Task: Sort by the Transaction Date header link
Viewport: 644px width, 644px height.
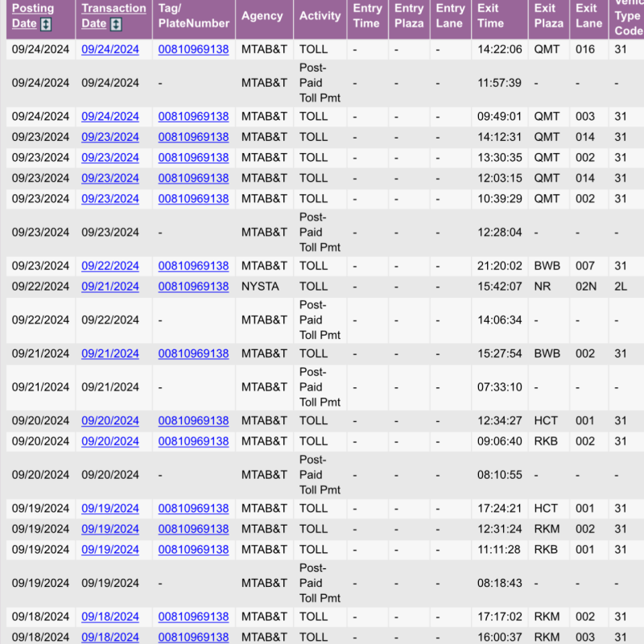Action: [x=114, y=15]
